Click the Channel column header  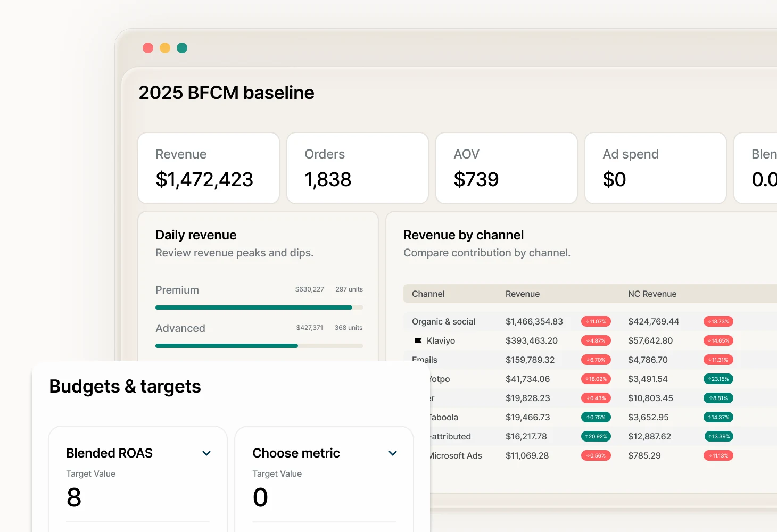428,294
